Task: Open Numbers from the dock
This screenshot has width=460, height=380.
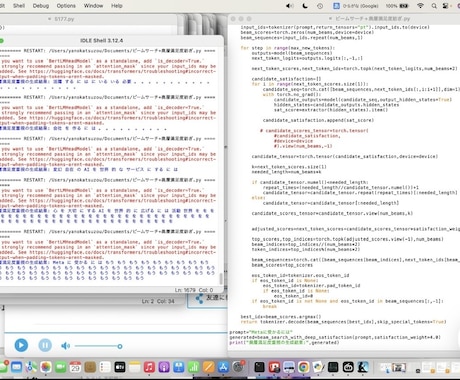Action: 194,367
